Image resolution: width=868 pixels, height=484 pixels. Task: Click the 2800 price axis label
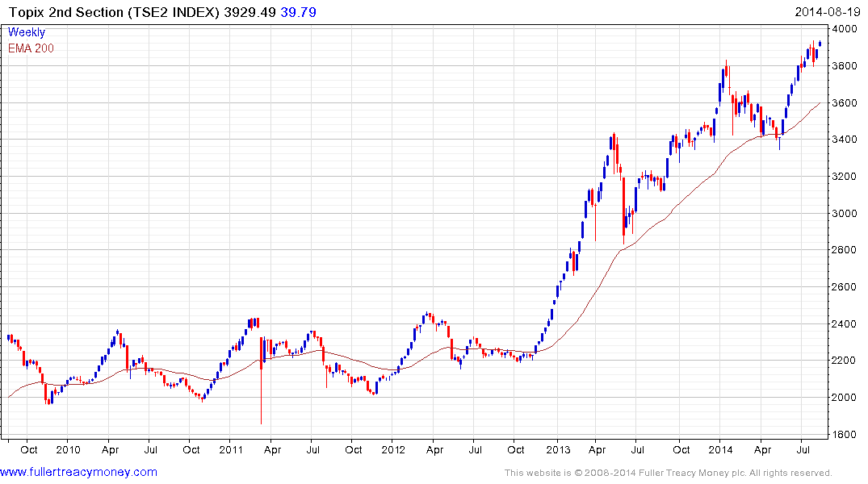coord(845,250)
